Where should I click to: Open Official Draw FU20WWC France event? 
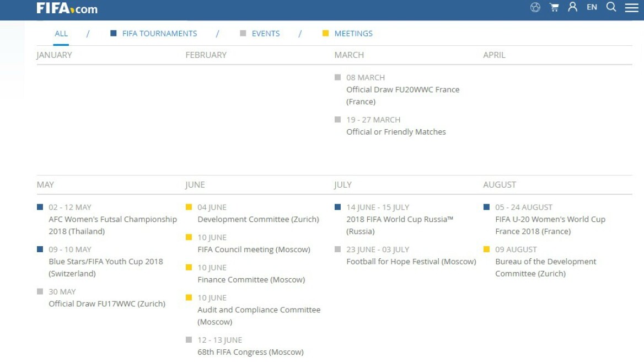pyautogui.click(x=402, y=90)
